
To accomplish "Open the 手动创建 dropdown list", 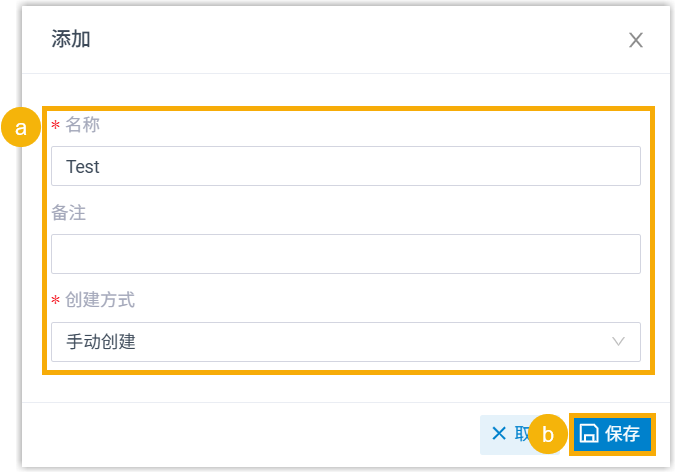I will [345, 342].
